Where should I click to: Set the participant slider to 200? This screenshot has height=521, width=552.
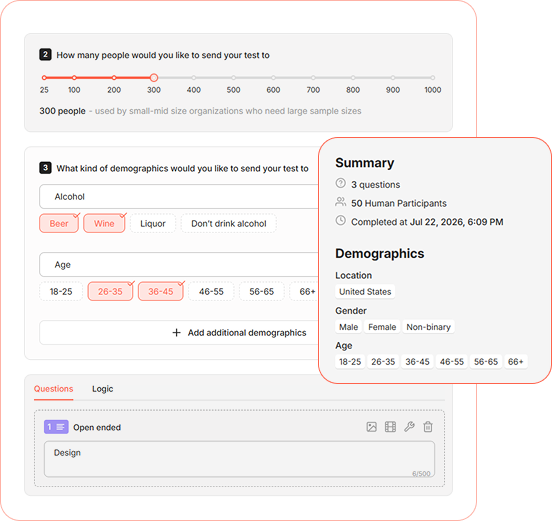pyautogui.click(x=114, y=77)
